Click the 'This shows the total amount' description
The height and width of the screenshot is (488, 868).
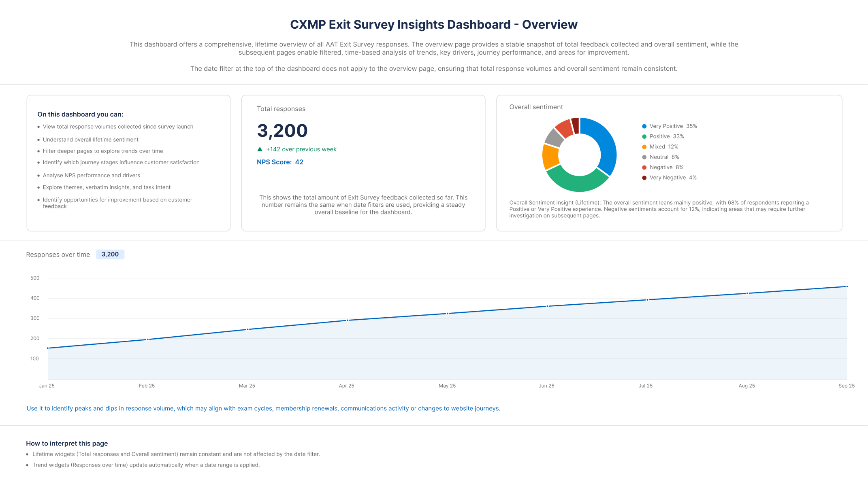(x=363, y=205)
